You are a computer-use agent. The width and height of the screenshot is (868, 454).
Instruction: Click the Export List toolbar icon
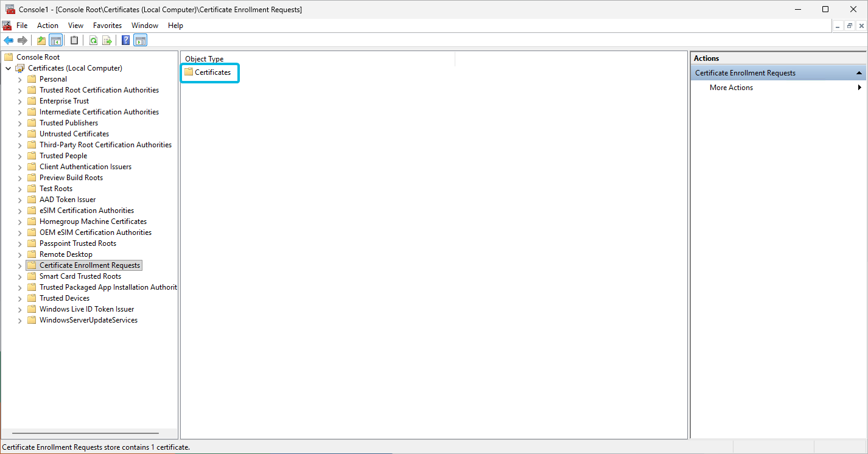tap(107, 41)
